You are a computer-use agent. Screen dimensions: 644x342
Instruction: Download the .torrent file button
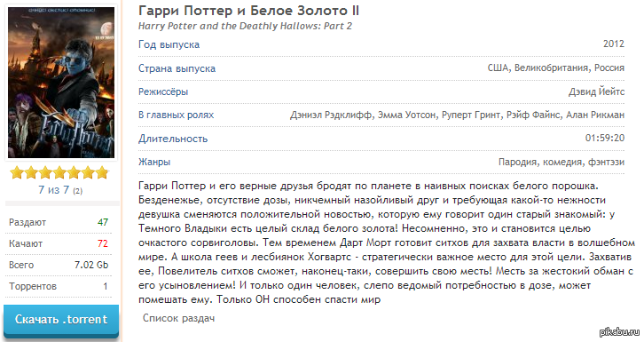(x=61, y=320)
